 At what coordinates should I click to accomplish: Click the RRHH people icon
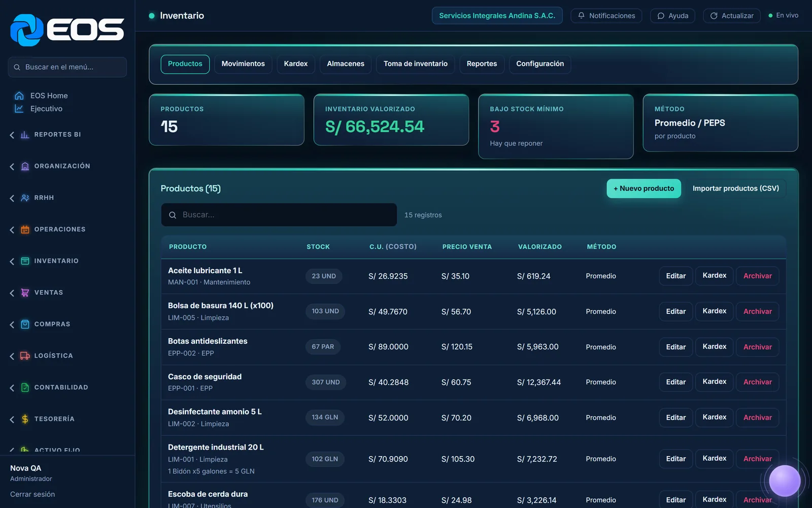[x=25, y=198]
